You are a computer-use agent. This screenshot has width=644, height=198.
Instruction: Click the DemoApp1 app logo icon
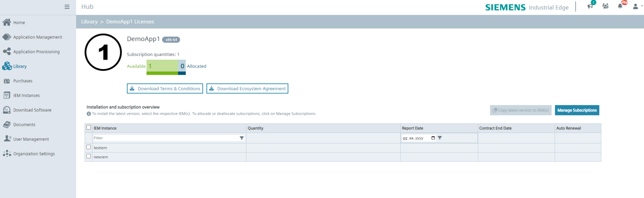(x=103, y=52)
